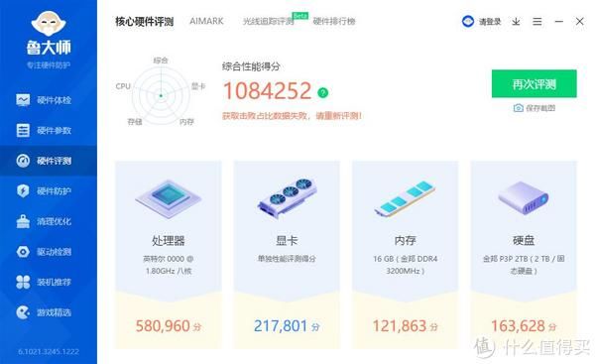The image size is (595, 364).
Task: Open the hamburger menu in title bar
Action: [536, 22]
